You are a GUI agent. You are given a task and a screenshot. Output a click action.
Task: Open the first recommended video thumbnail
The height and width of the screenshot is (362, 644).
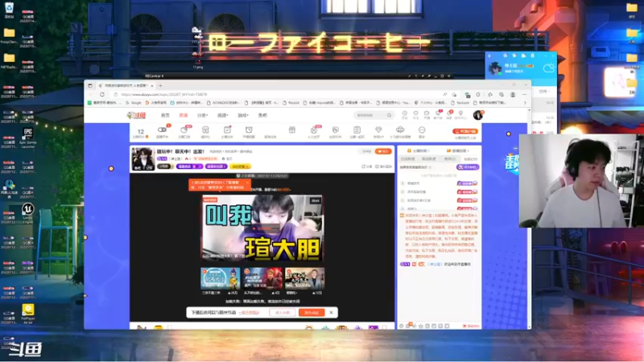click(220, 278)
